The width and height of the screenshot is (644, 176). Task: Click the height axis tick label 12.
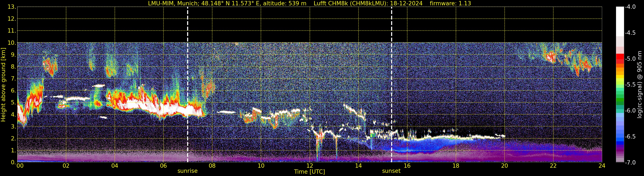pos(12,19)
